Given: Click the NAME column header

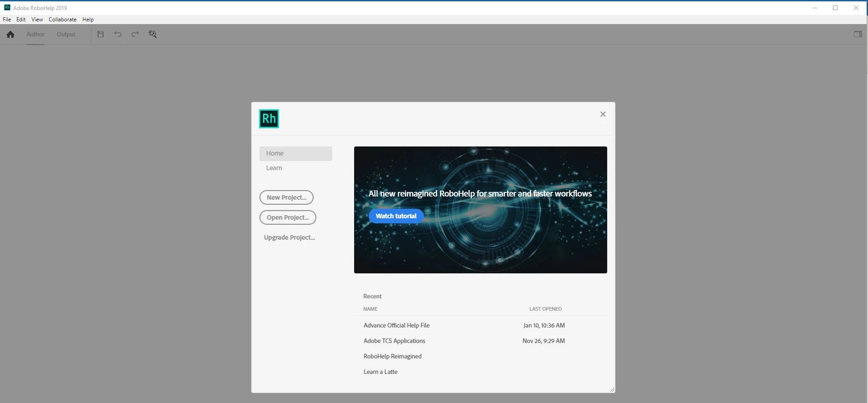Looking at the screenshot, I should (371, 309).
